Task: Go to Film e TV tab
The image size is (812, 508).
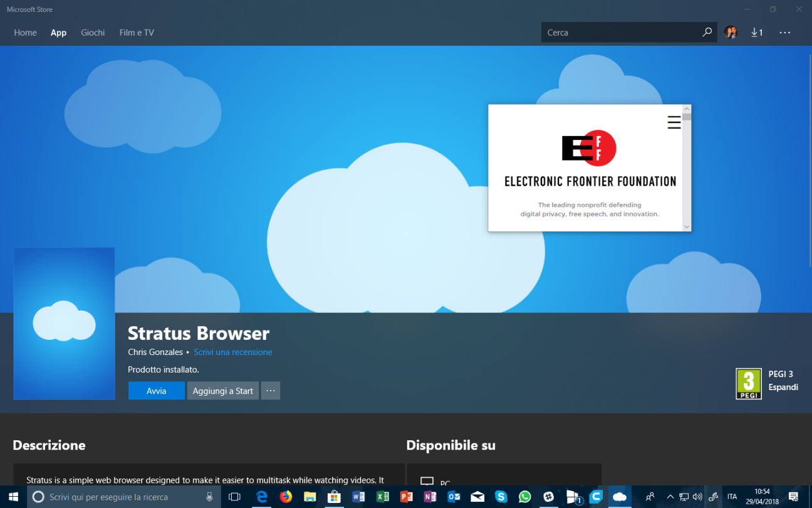Action: (137, 33)
